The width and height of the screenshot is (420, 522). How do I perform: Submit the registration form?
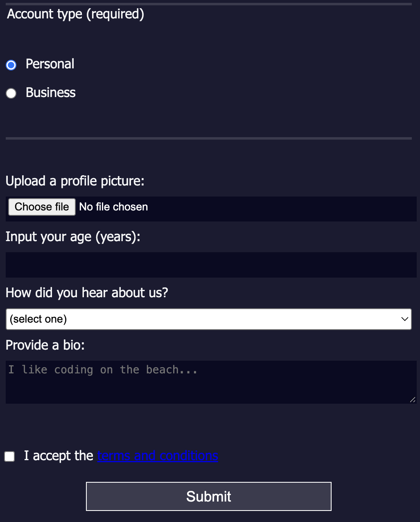tap(209, 496)
